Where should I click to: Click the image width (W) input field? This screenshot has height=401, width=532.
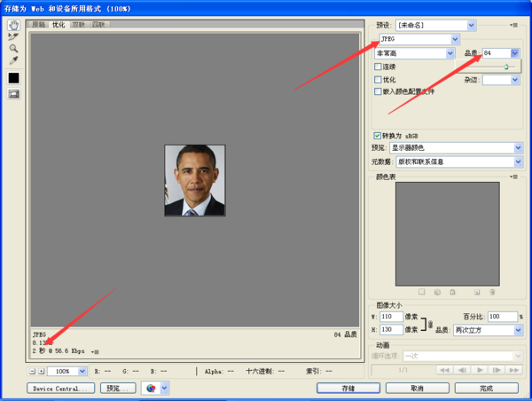391,317
